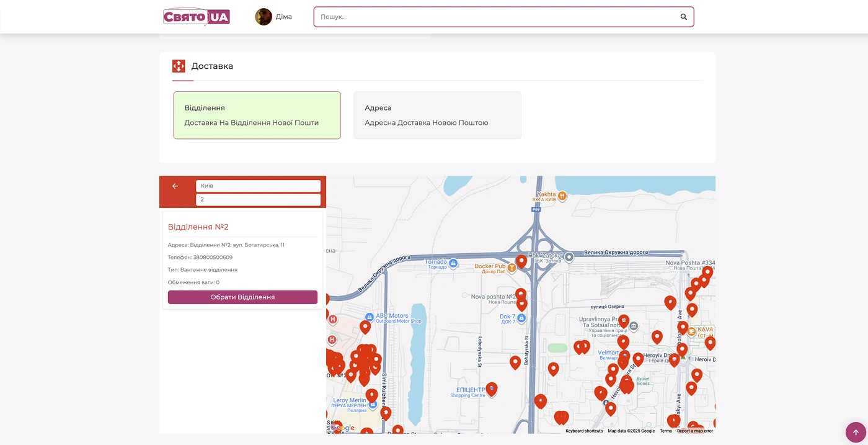Open Діма user profile avatar
Screen dimensions: 868x445
click(263, 17)
